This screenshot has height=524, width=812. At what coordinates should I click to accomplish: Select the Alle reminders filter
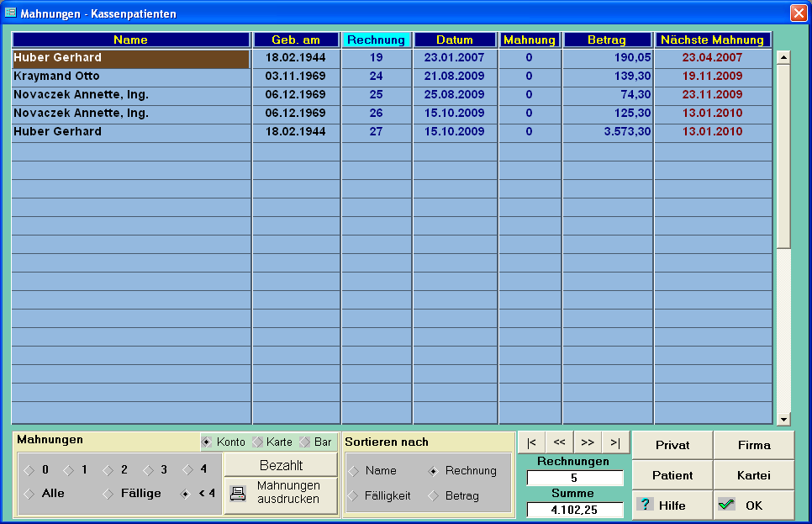coord(29,494)
